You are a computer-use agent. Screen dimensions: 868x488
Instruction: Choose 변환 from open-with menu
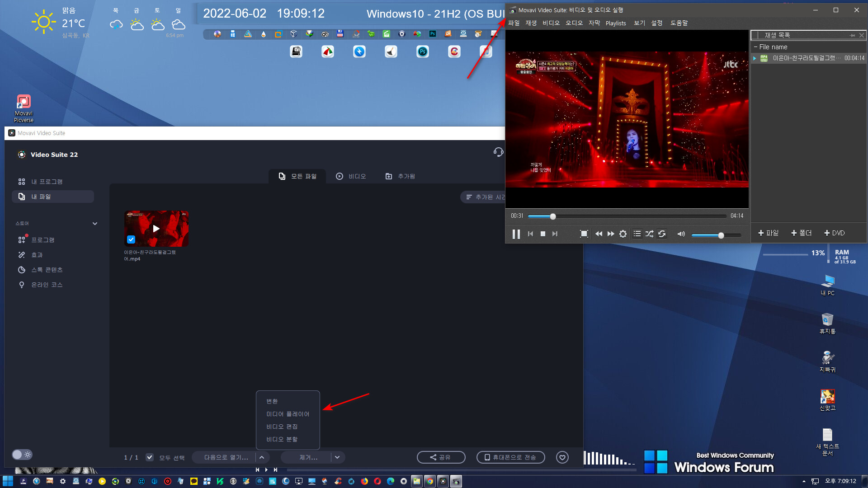tap(272, 401)
